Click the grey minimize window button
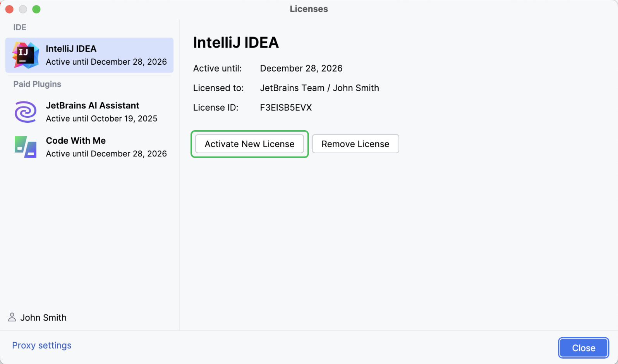 (23, 9)
